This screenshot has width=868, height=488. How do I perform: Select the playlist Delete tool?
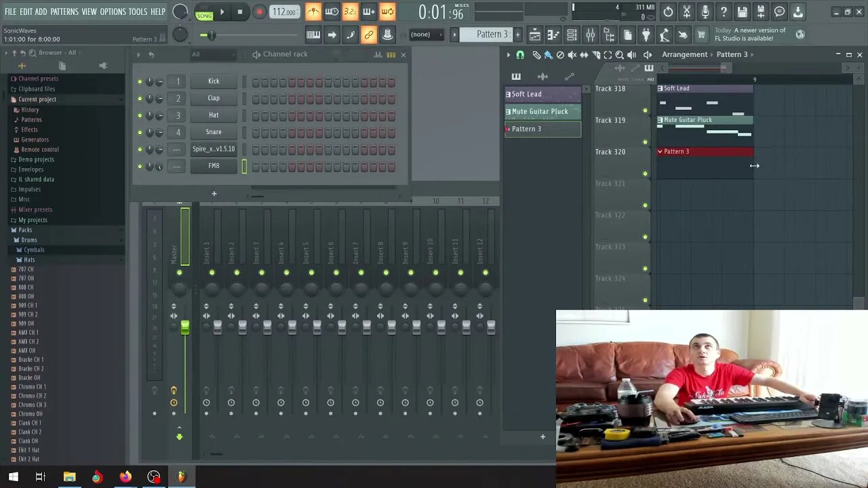tap(560, 55)
